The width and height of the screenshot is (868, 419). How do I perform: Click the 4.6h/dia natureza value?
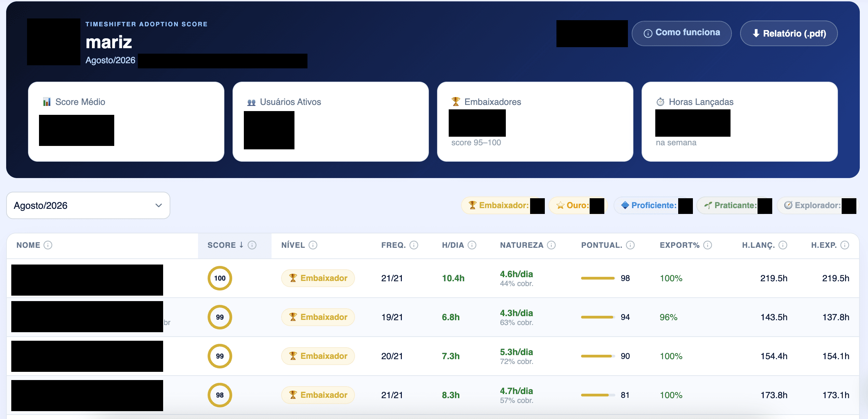tap(516, 274)
